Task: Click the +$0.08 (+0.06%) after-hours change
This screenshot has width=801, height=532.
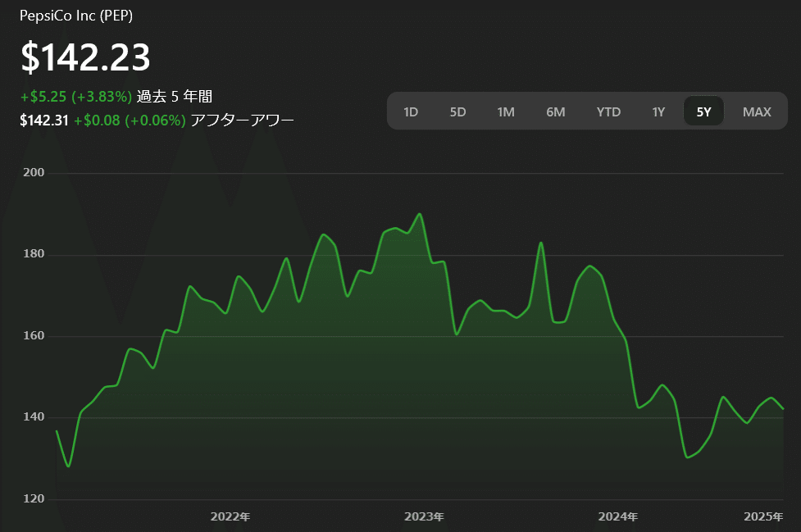Action: click(130, 120)
